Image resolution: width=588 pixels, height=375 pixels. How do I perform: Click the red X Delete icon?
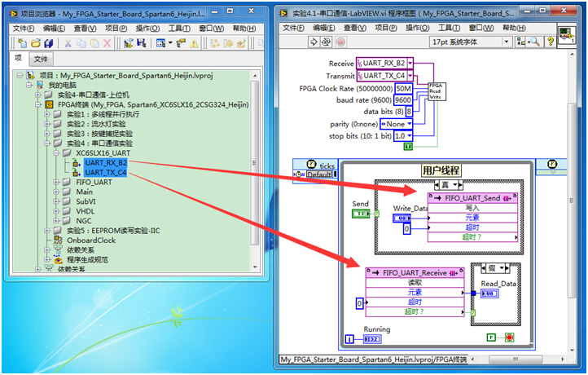[108, 43]
